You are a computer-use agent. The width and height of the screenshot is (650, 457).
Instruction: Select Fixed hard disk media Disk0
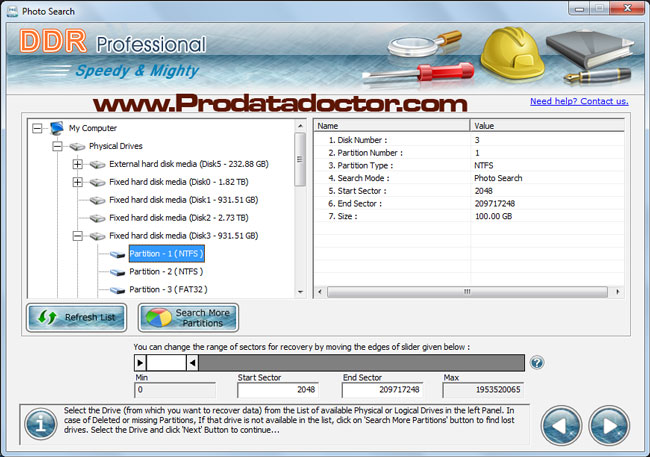click(179, 182)
